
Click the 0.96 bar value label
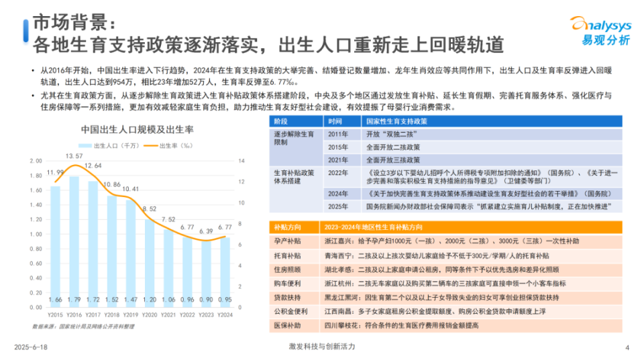187,300
